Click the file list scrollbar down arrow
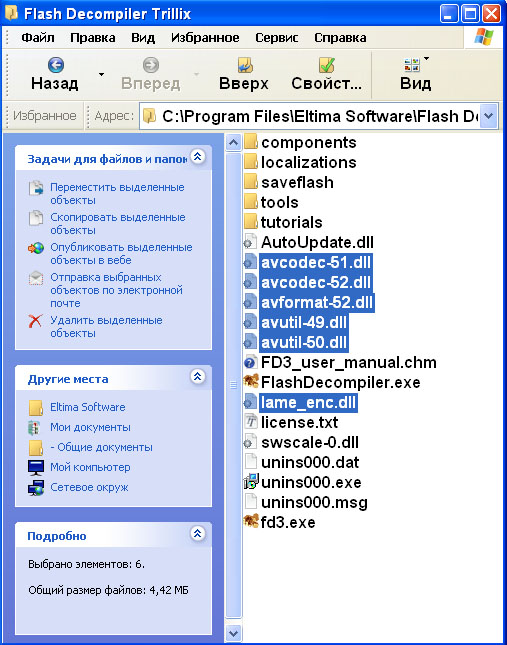 point(233,633)
